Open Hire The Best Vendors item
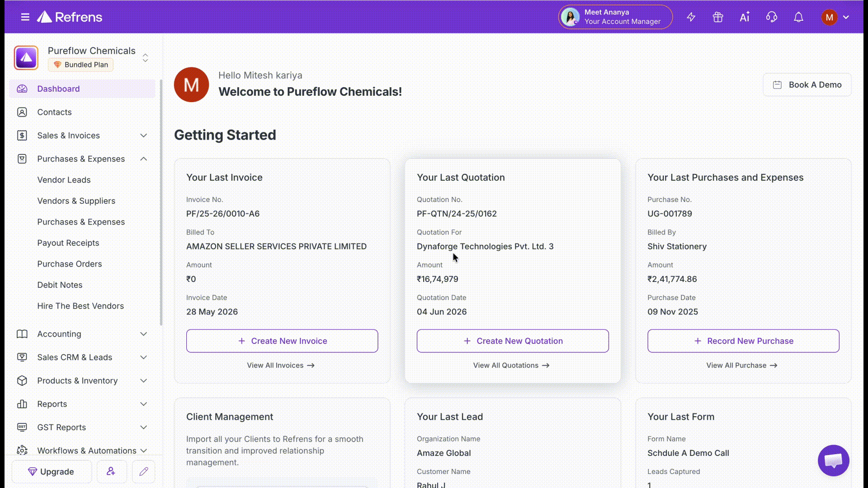This screenshot has width=868, height=488. pos(80,306)
